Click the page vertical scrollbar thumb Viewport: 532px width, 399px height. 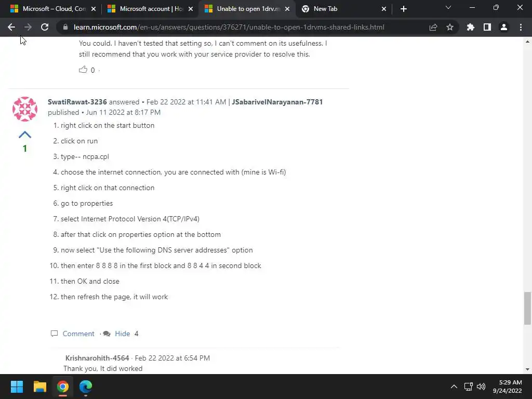tap(527, 308)
